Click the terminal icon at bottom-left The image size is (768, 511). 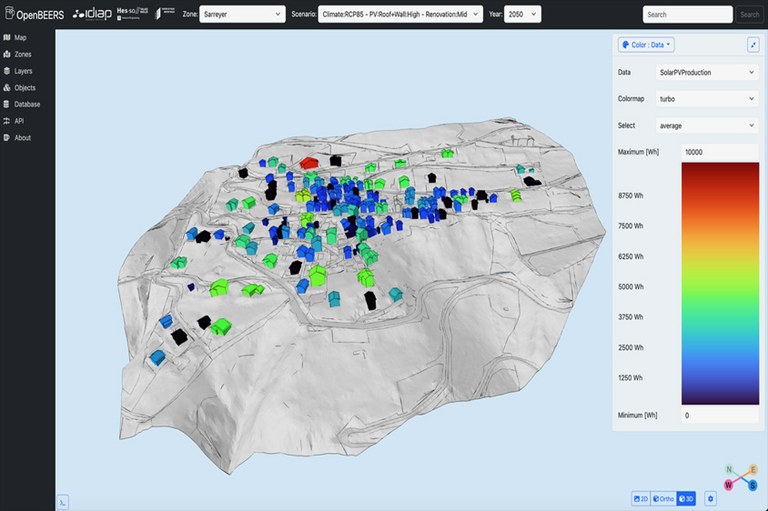[63, 501]
